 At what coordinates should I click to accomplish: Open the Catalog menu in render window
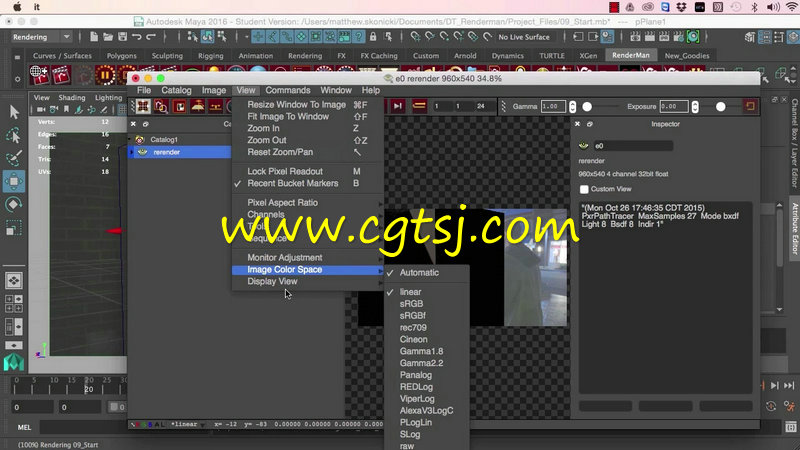176,90
